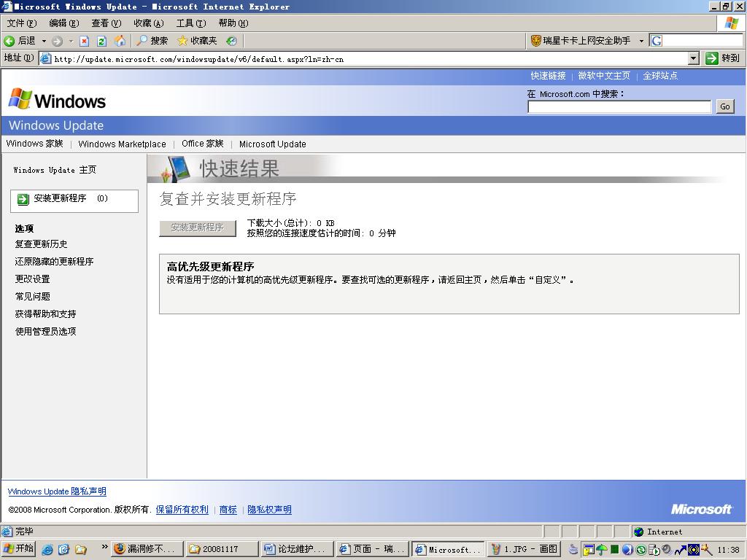The height and width of the screenshot is (560, 747).
Task: Click the 全球站点 link
Action: (660, 76)
